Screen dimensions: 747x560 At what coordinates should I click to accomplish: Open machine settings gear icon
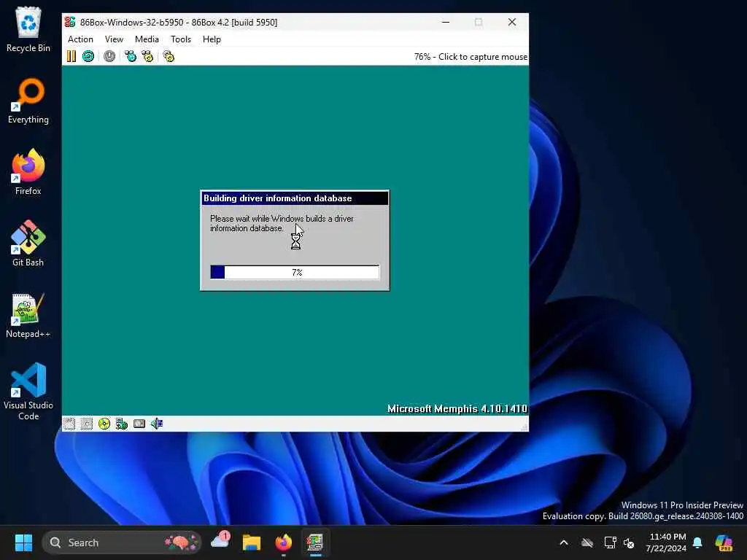(169, 56)
